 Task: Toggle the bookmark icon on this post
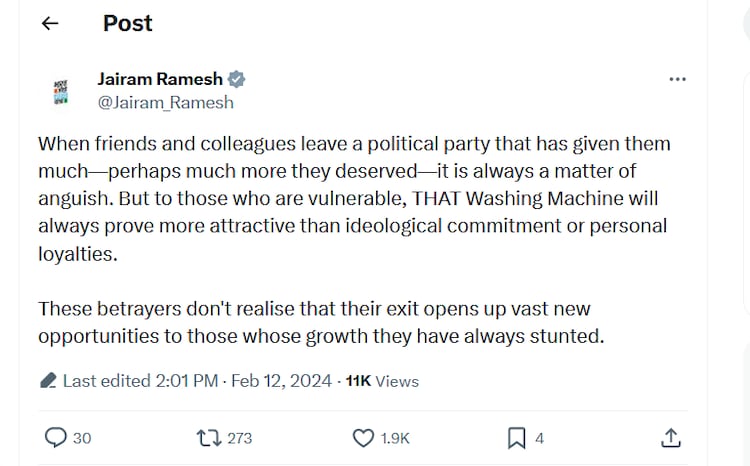coord(516,437)
